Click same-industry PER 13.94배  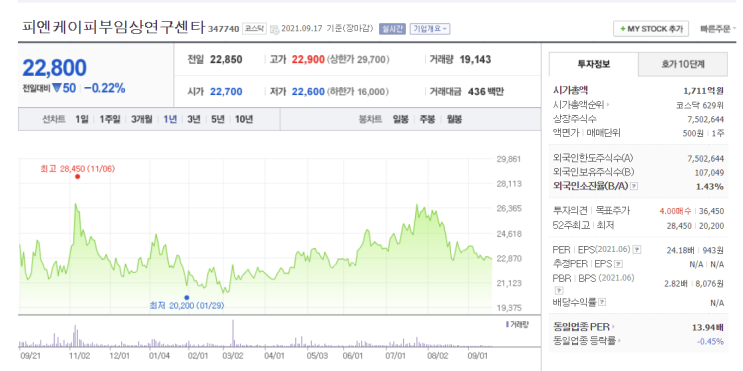pyautogui.click(x=708, y=326)
